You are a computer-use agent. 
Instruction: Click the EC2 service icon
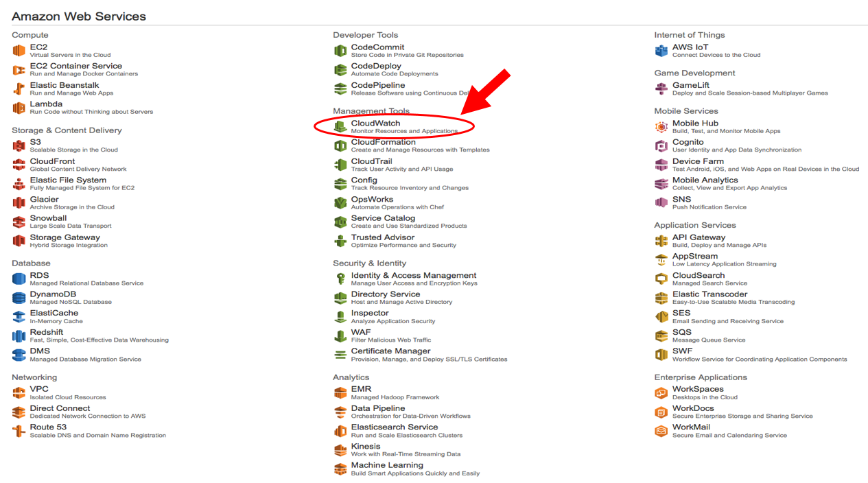(19, 51)
